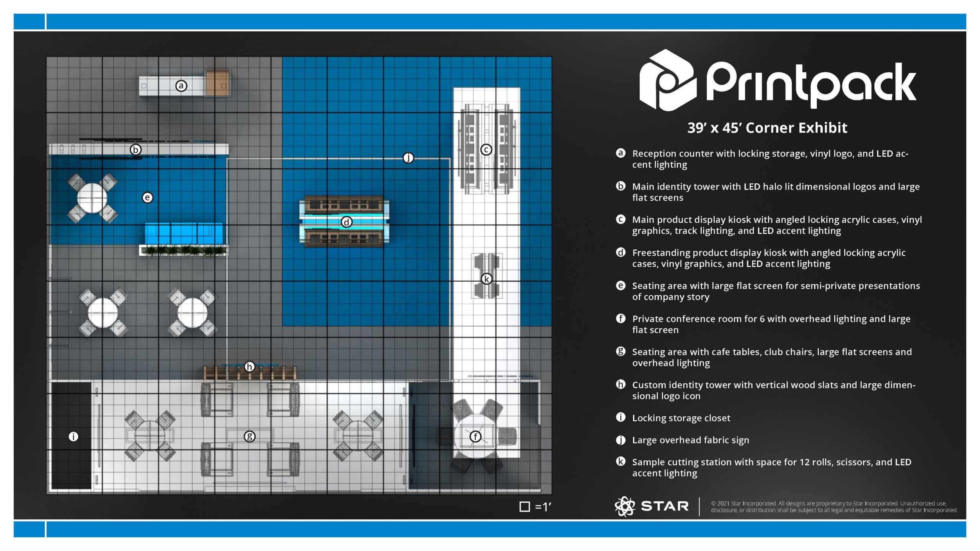This screenshot has height=551, width=980.
Task: Select legend bullet 'k' beside Sample cutting station
Action: 621,461
